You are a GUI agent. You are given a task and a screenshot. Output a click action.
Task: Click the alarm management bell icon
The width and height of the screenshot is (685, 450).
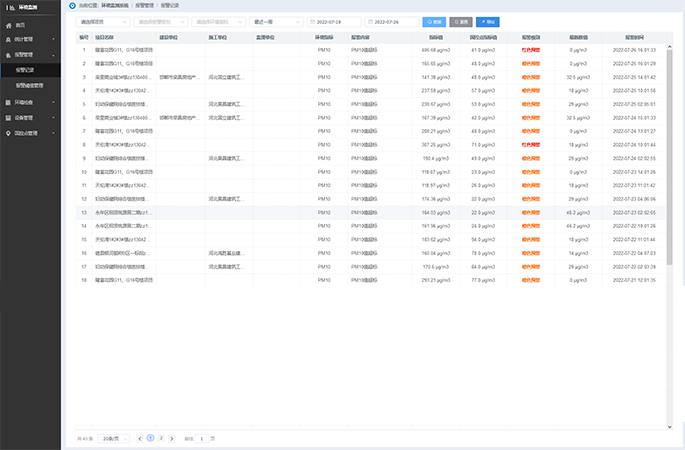(8, 54)
